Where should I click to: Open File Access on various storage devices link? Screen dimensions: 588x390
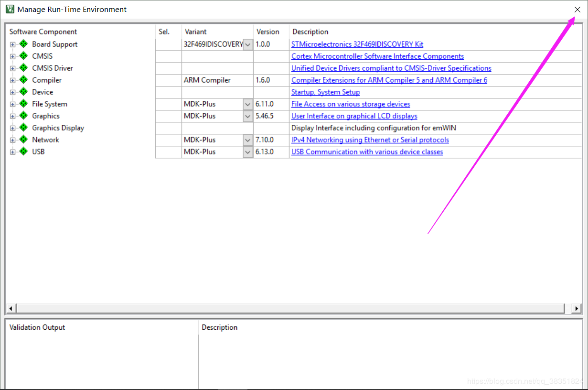(351, 104)
